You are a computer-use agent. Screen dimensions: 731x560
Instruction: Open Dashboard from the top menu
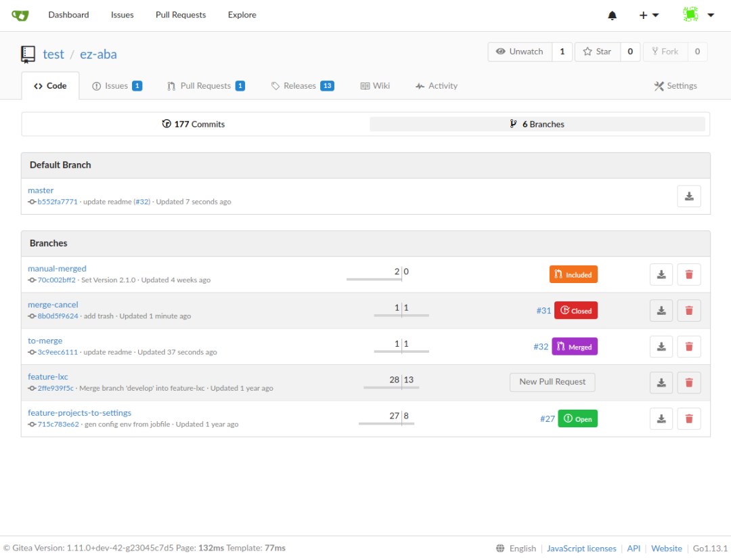click(68, 14)
